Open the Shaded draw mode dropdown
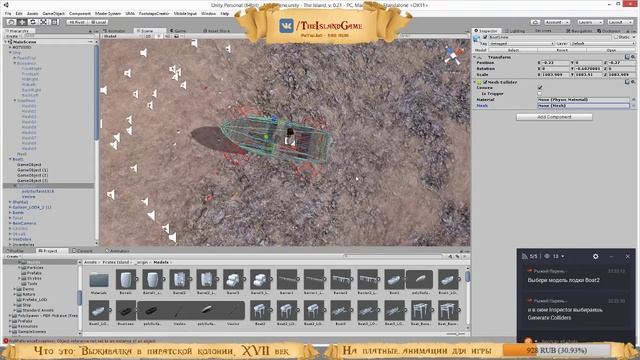The image size is (640, 360). coord(122,36)
